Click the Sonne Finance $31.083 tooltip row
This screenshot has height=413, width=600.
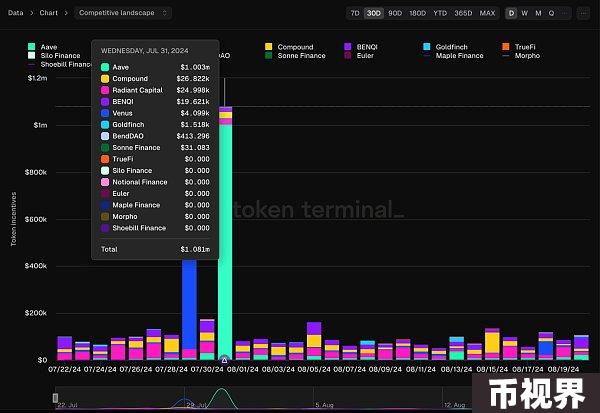click(x=155, y=147)
